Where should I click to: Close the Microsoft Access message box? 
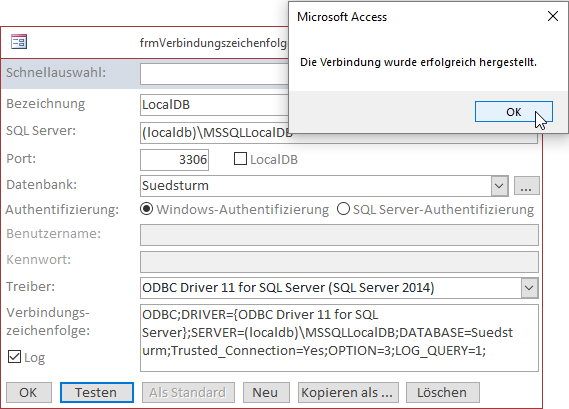click(553, 16)
